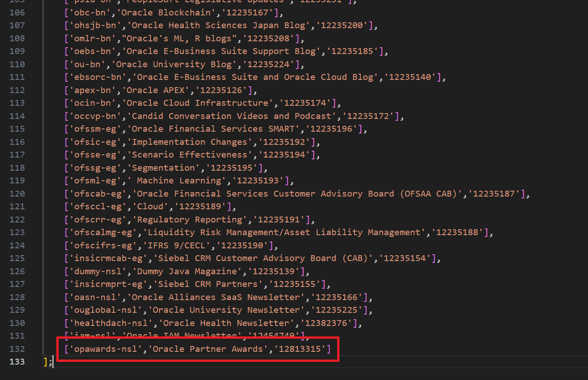The image size is (588, 380).
Task: Click the 'Oracle Partner Awards' string
Action: tap(208, 349)
